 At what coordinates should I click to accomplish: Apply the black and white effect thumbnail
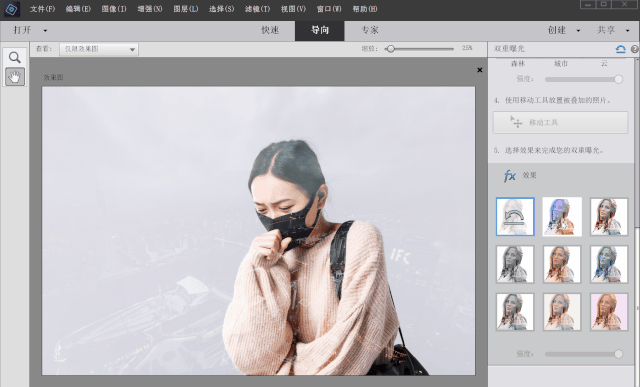pyautogui.click(x=515, y=264)
